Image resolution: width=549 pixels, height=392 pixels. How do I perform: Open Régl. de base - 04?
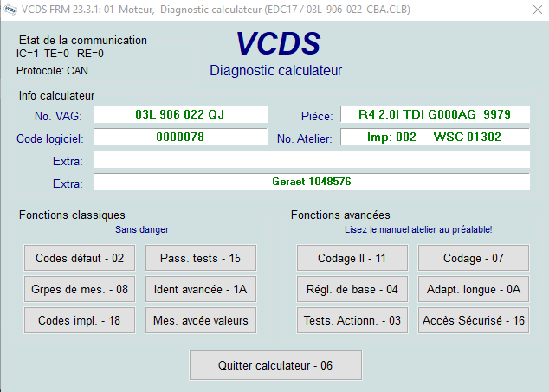point(352,289)
